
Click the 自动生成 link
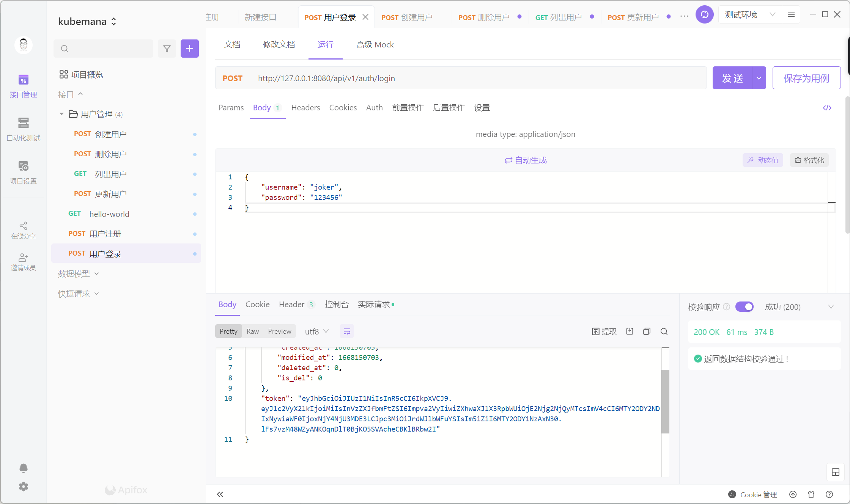526,160
